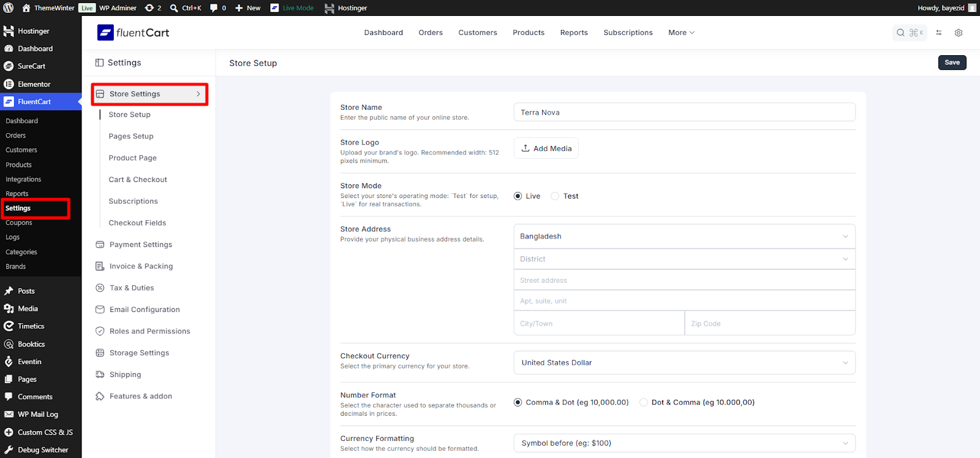
Task: Click the Tax & Duties icon
Action: pos(100,288)
